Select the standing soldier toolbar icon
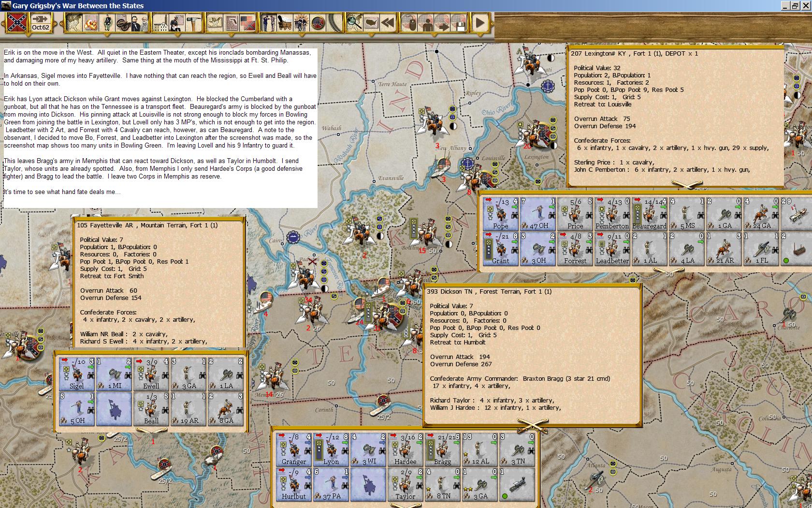812x508 pixels. point(107,22)
